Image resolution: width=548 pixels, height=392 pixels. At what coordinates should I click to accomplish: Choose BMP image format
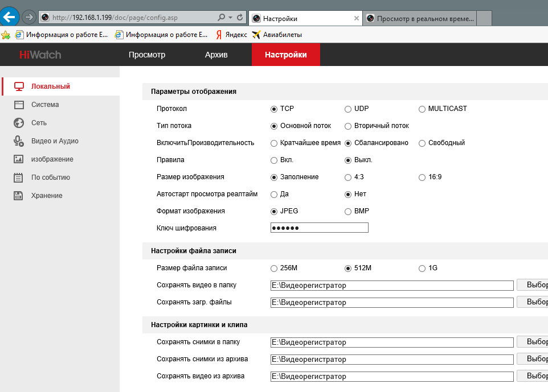pyautogui.click(x=348, y=211)
